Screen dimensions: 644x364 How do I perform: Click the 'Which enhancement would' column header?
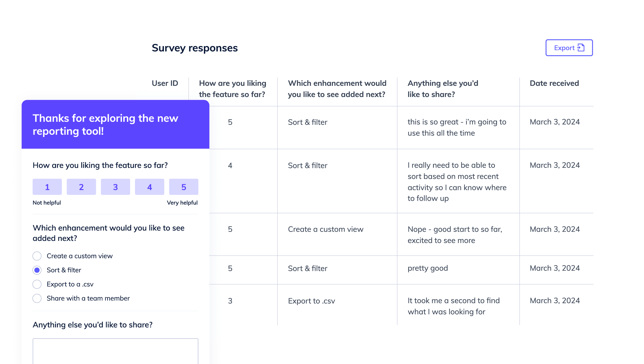(337, 89)
